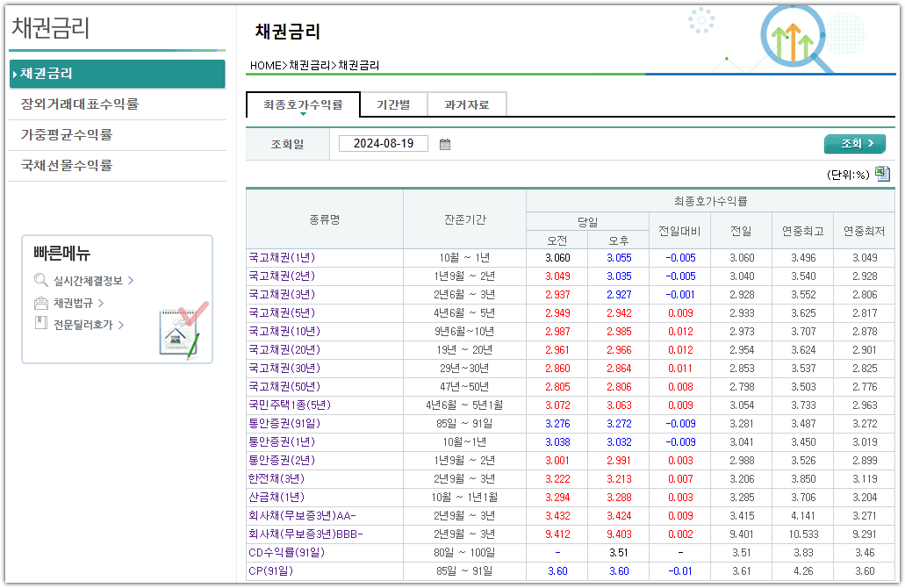The height and width of the screenshot is (588, 905).
Task: Open the 국고채권(10년) bond link
Action: (285, 331)
